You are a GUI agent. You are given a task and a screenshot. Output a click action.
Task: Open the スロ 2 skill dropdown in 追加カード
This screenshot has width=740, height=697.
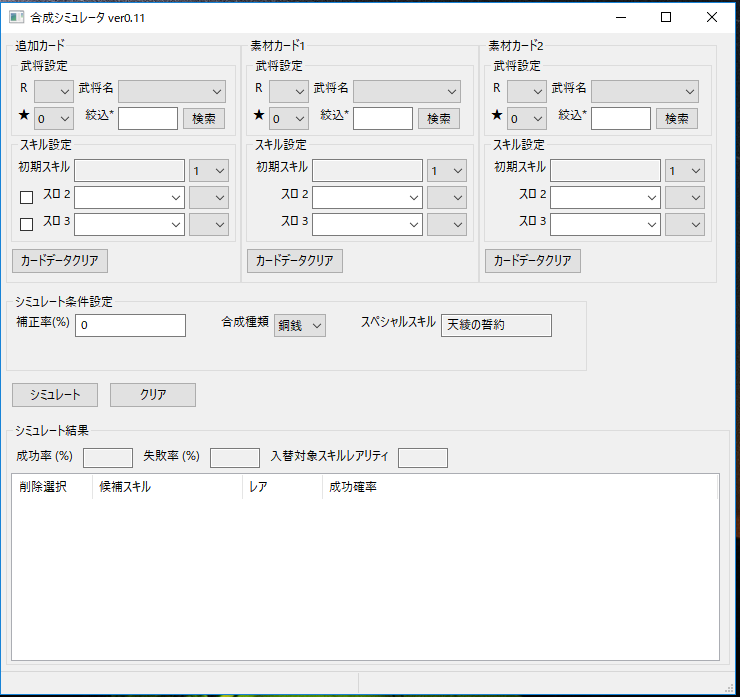(x=129, y=197)
